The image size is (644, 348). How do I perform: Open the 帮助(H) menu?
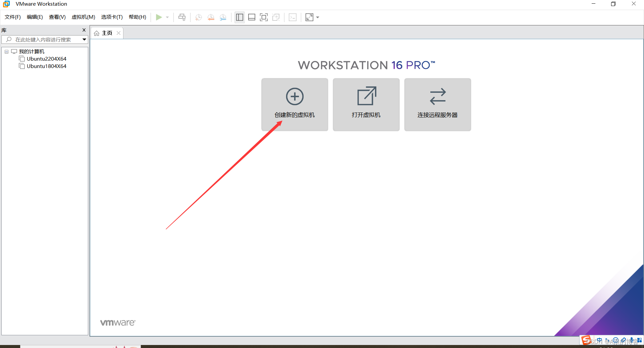click(138, 17)
